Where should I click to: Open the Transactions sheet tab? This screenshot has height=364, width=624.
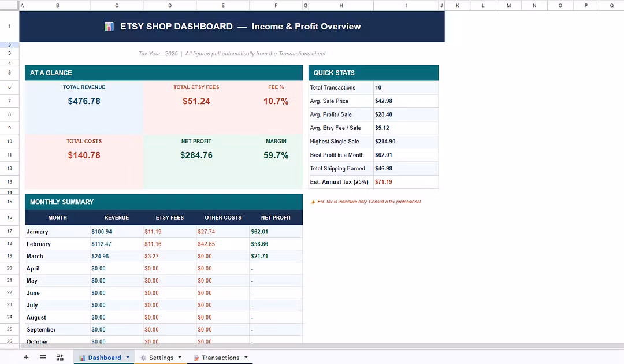pos(221,358)
